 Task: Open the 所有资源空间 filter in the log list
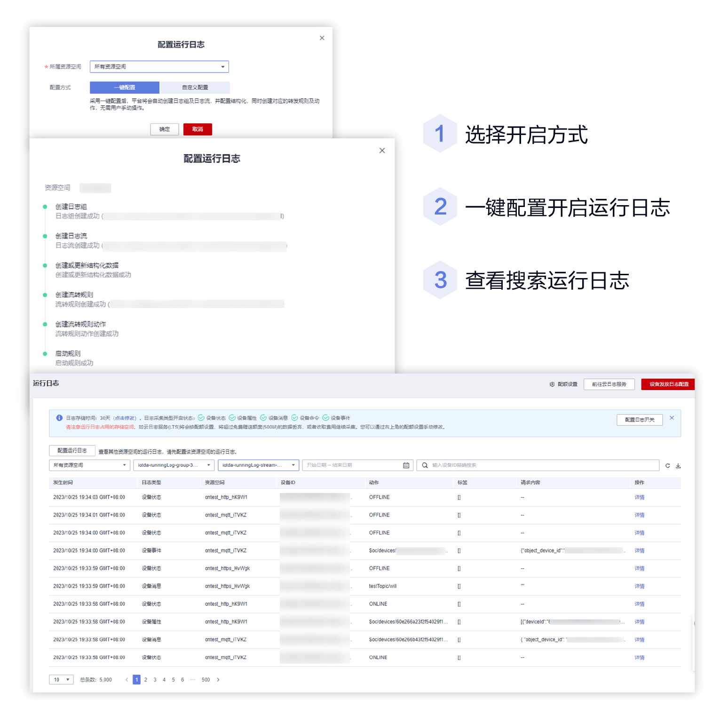click(89, 465)
